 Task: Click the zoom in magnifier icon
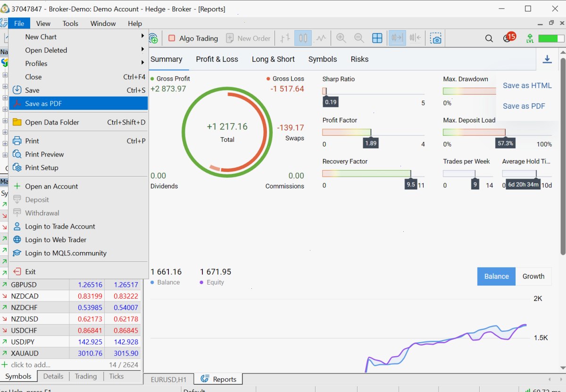click(341, 38)
